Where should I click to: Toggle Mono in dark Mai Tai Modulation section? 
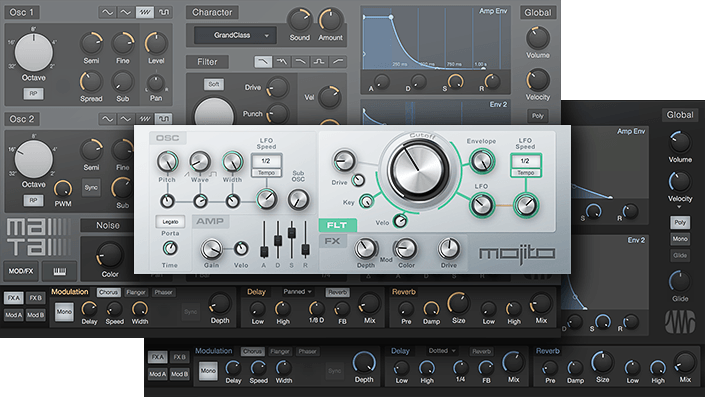[x=208, y=371]
